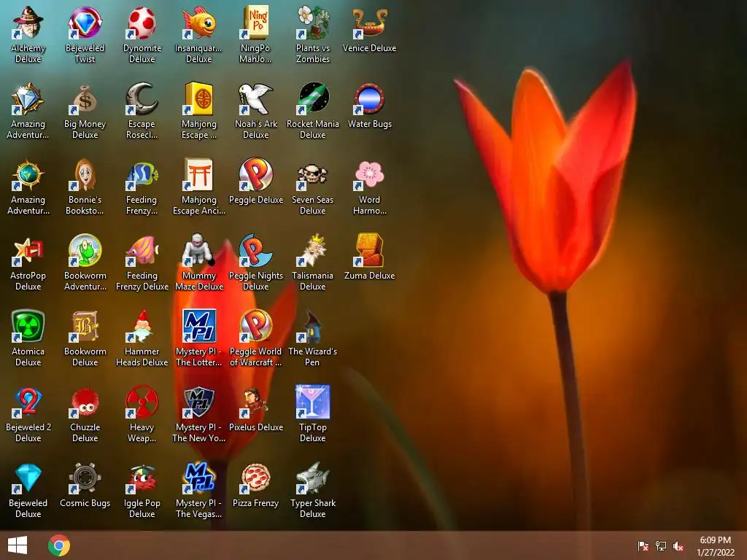Click the Hammer Heads Deluxe gnome icon
747x560 pixels.
[142, 326]
